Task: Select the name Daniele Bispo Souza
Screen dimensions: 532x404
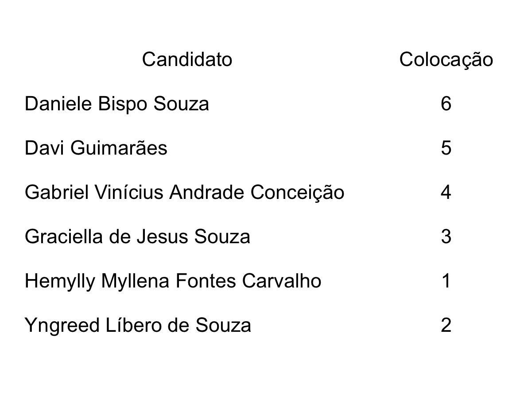Action: [117, 105]
